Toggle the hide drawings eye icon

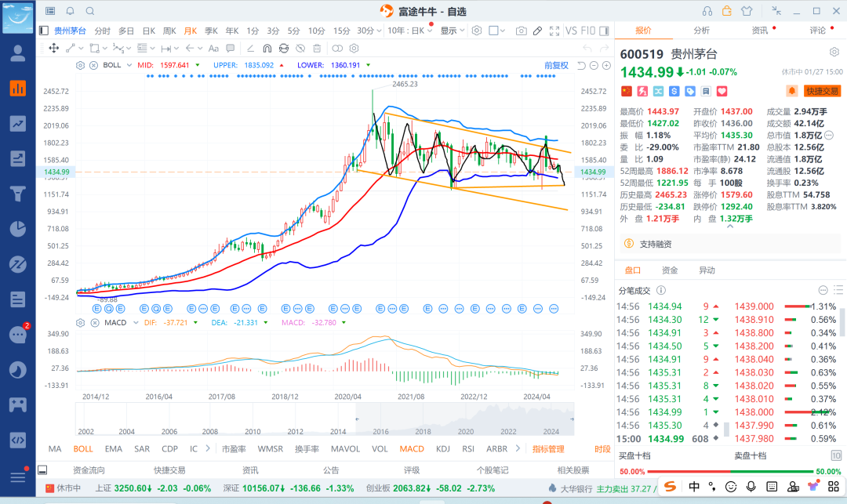coord(301,48)
